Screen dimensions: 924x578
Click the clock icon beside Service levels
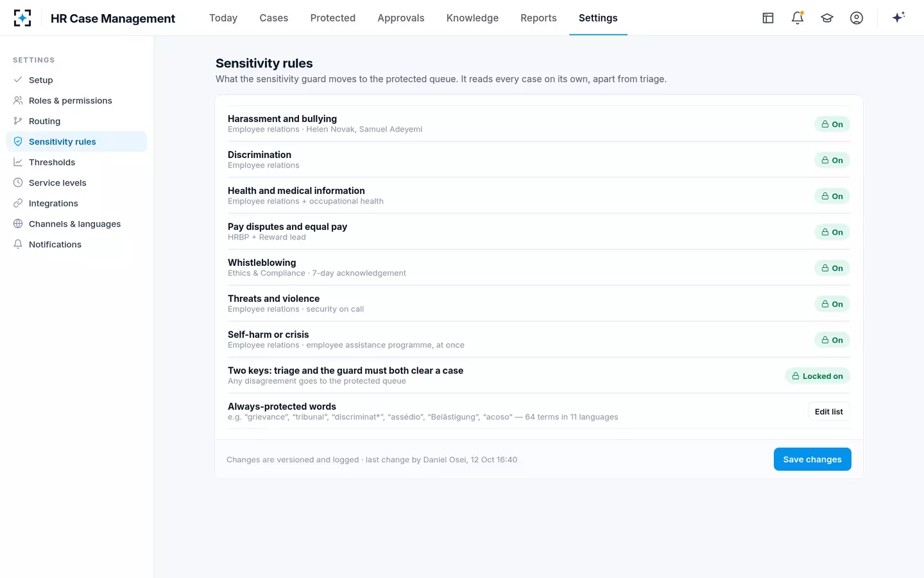(18, 182)
